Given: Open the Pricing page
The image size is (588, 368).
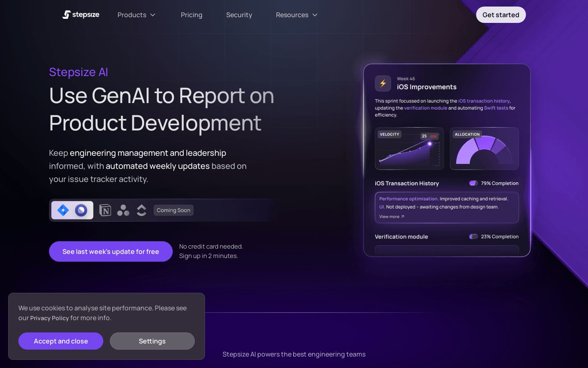Looking at the screenshot, I should [x=192, y=15].
